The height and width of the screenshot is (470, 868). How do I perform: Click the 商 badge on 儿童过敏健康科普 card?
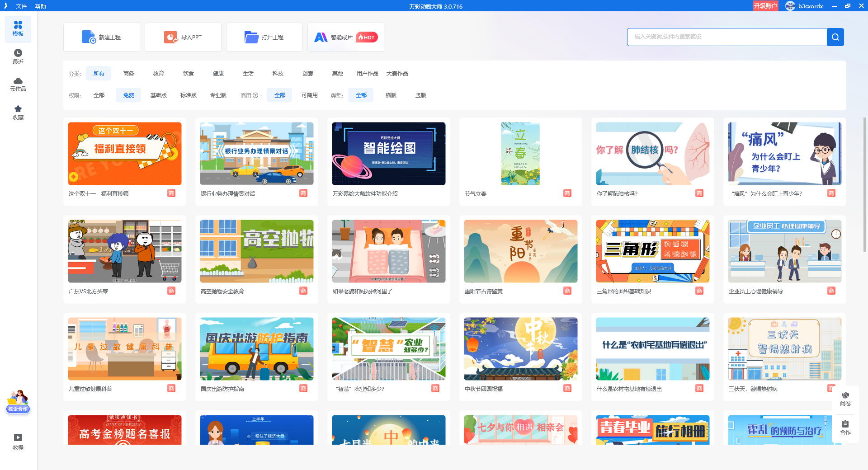point(171,389)
